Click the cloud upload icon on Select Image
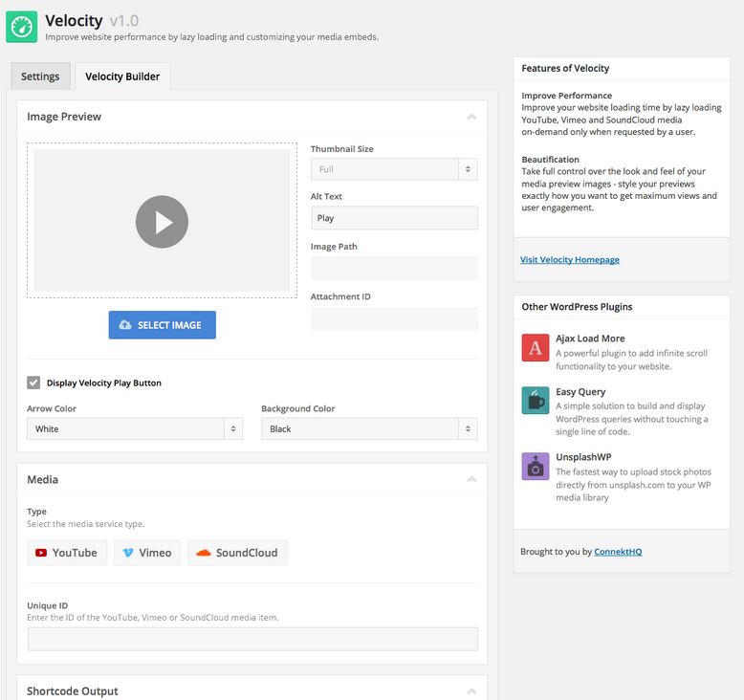 (125, 324)
